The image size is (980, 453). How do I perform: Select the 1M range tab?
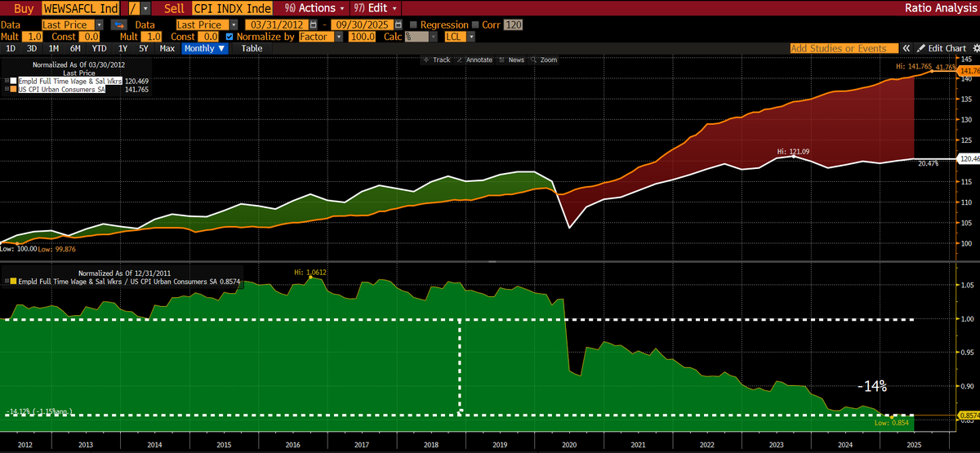coord(54,48)
